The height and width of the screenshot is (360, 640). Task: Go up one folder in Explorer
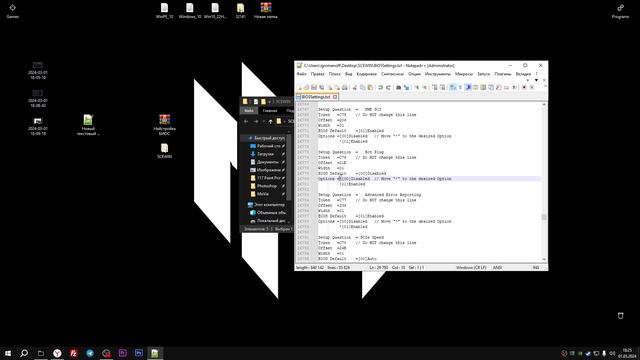(270, 121)
